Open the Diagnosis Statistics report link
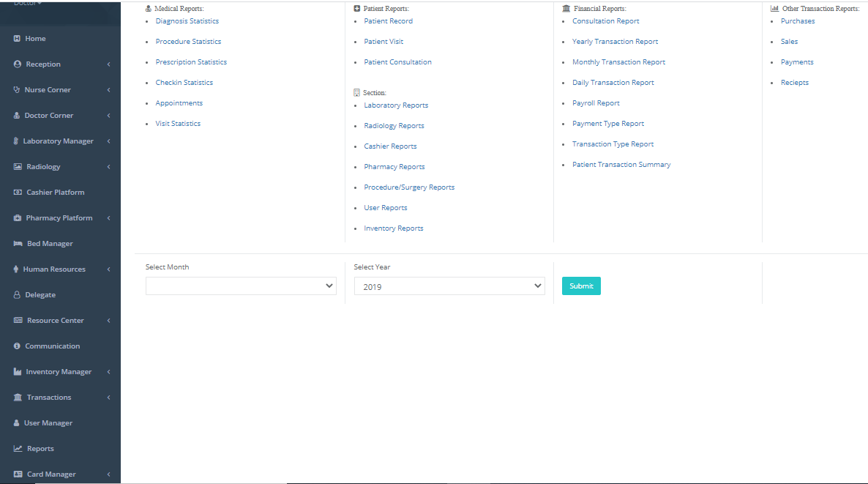868x484 pixels. (187, 21)
